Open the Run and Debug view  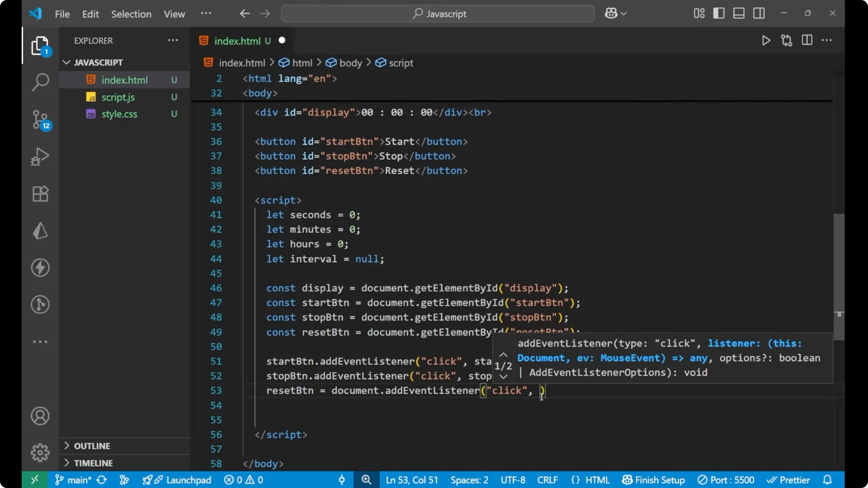click(40, 156)
